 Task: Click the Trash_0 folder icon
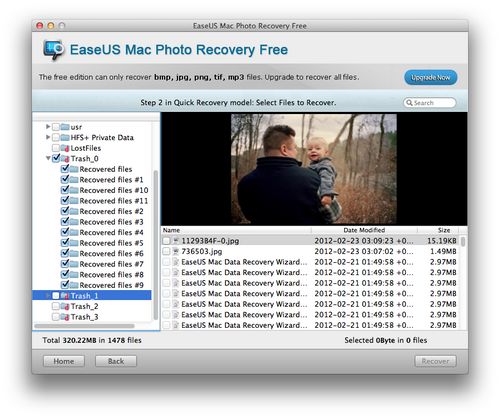point(65,158)
